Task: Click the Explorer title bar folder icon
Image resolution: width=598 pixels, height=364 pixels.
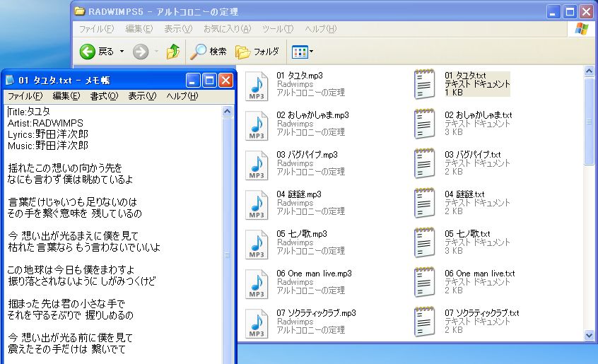Action: (80, 11)
